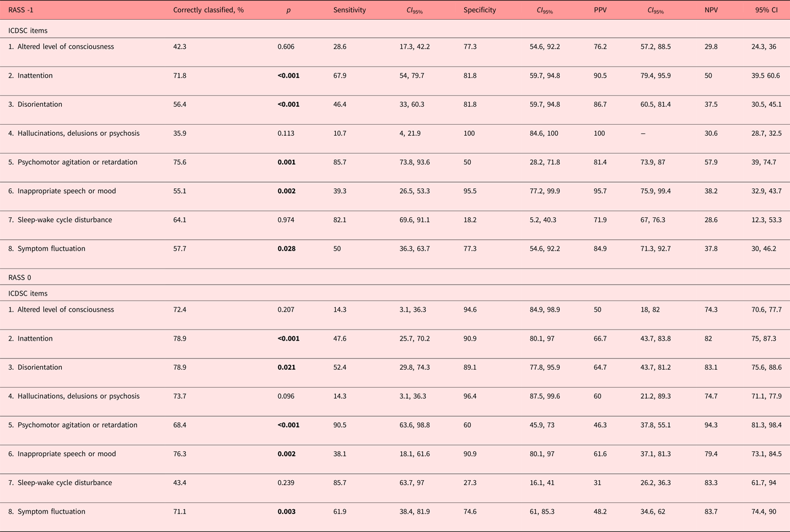This screenshot has width=790, height=532.
Task: Click the dash in the Hallucinations PPV interval cell
Action: (x=642, y=133)
